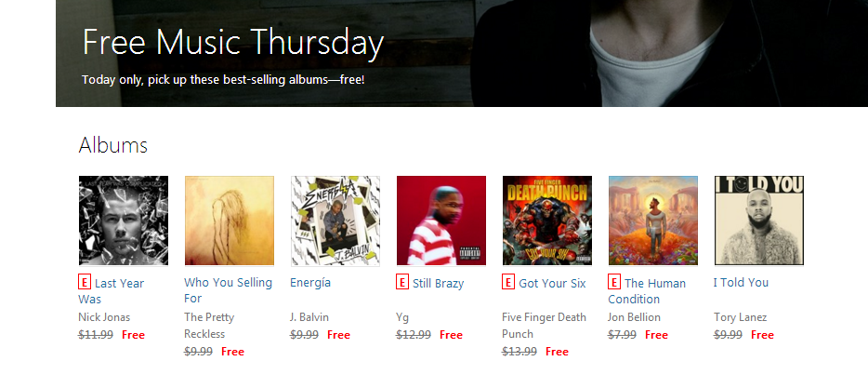Select the Energía album artwork

coord(335,221)
